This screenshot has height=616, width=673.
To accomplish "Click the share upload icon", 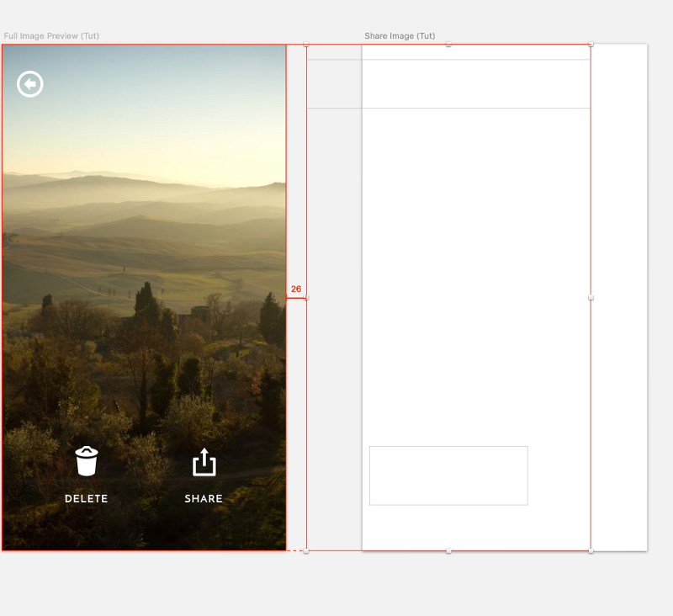I will (204, 462).
